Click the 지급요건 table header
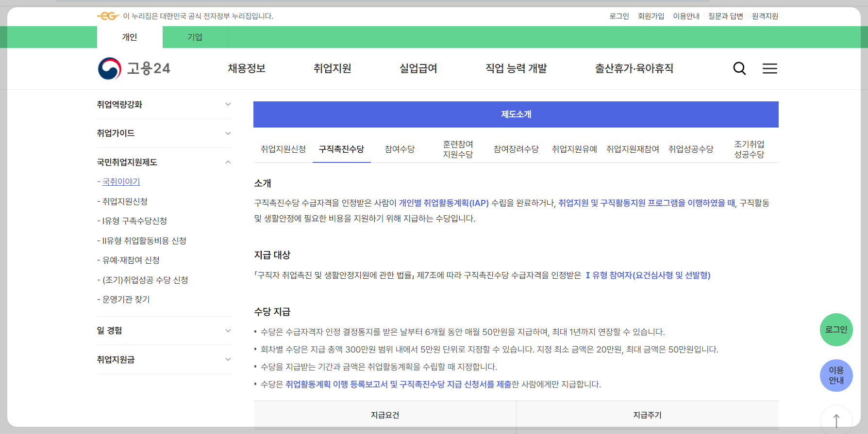The width and height of the screenshot is (868, 434). (x=385, y=415)
